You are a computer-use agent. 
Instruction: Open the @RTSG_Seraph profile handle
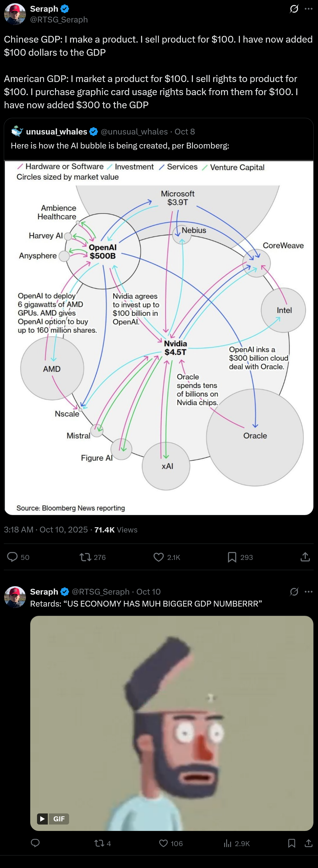(x=59, y=20)
